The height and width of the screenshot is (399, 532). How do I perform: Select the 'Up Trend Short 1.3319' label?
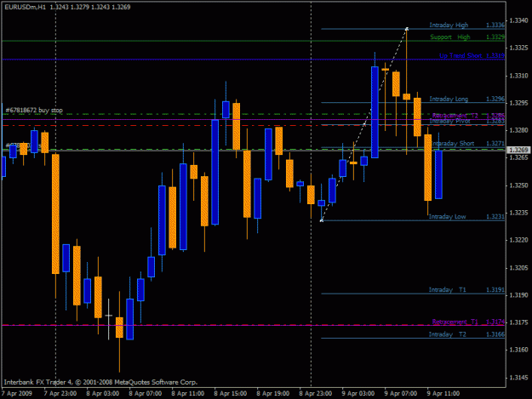[x=472, y=55]
